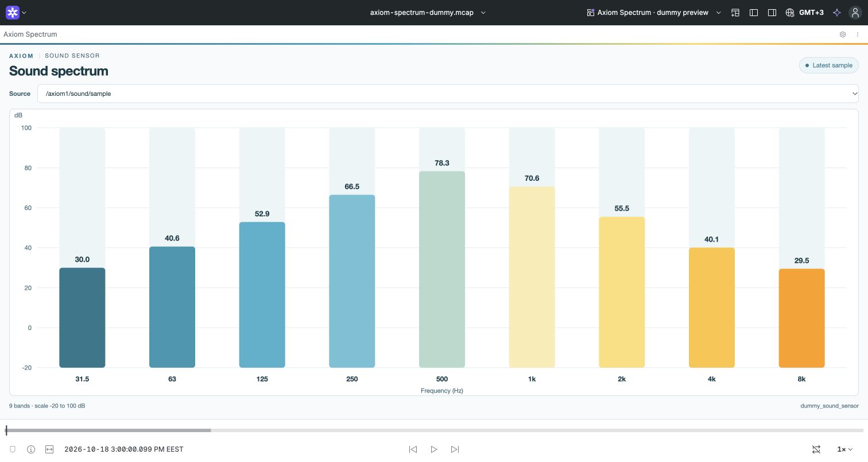This screenshot has height=462, width=868.
Task: Toggle loop playback
Action: 816,449
